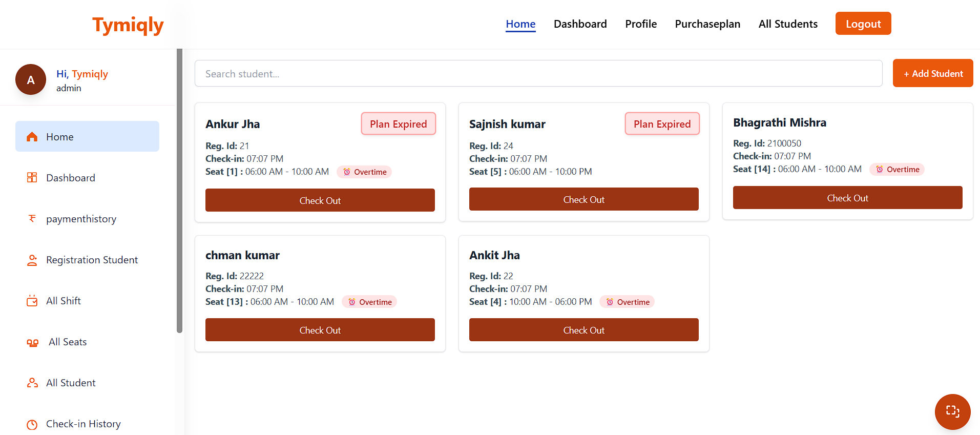
Task: Open Profile from the top navigation
Action: (640, 24)
